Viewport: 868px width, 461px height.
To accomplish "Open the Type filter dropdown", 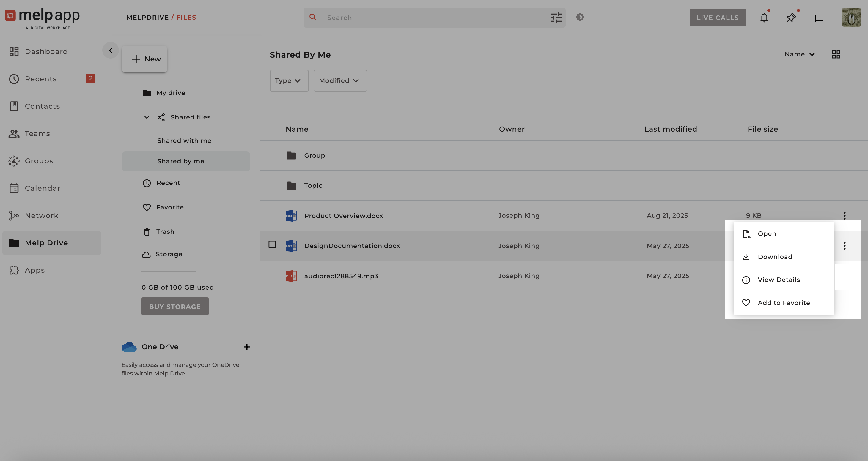I will pos(289,81).
